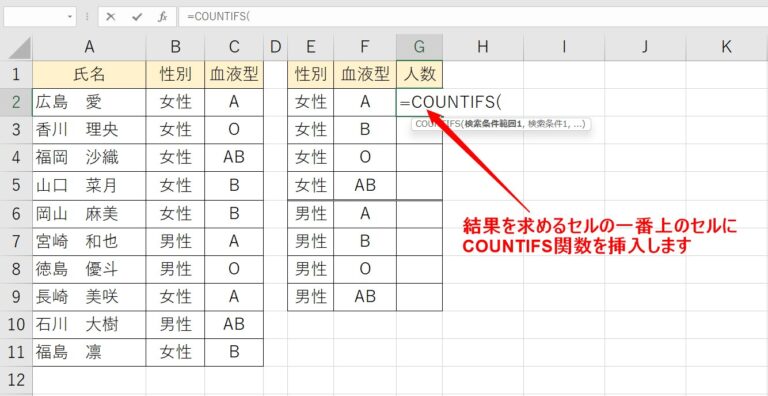Select column J header
The height and width of the screenshot is (396, 768).
tap(645, 47)
